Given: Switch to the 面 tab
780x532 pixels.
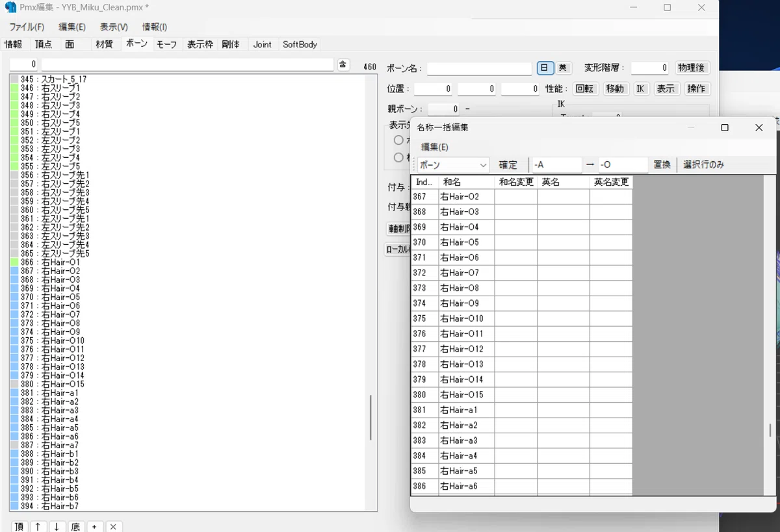Looking at the screenshot, I should (x=70, y=44).
